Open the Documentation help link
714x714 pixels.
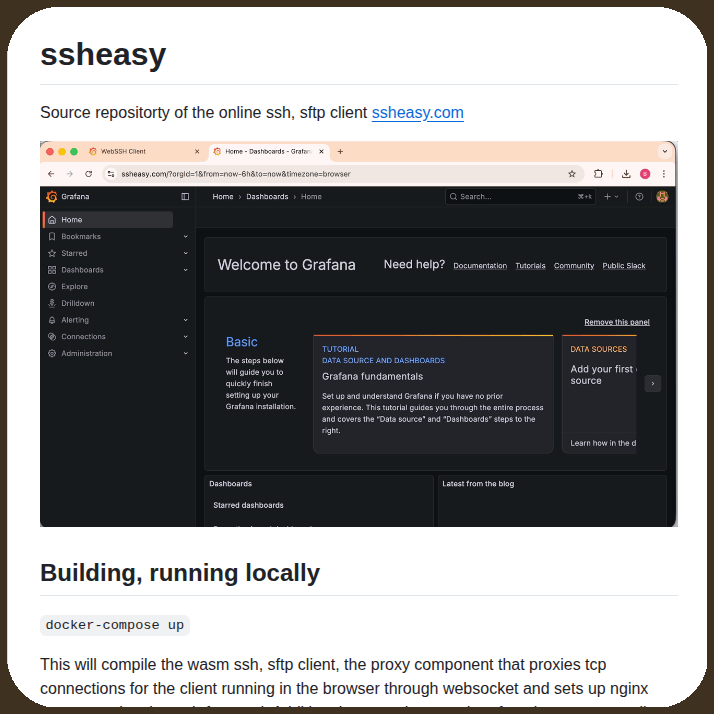(480, 265)
